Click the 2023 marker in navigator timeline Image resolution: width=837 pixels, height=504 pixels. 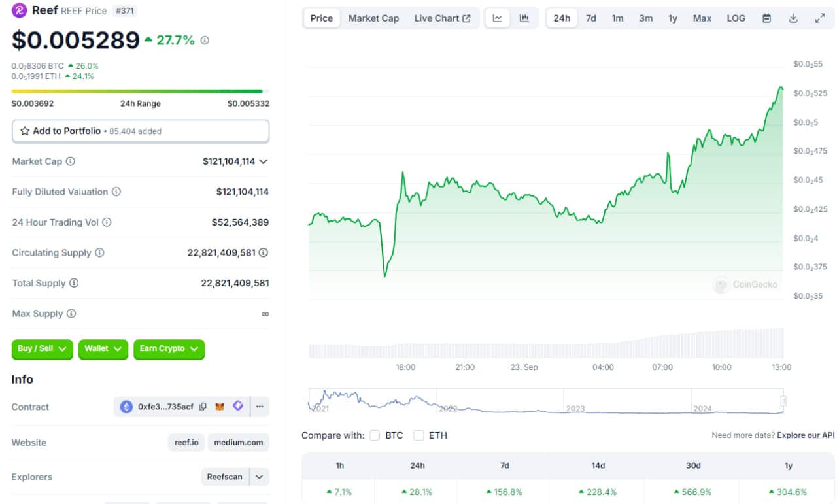[x=575, y=409]
